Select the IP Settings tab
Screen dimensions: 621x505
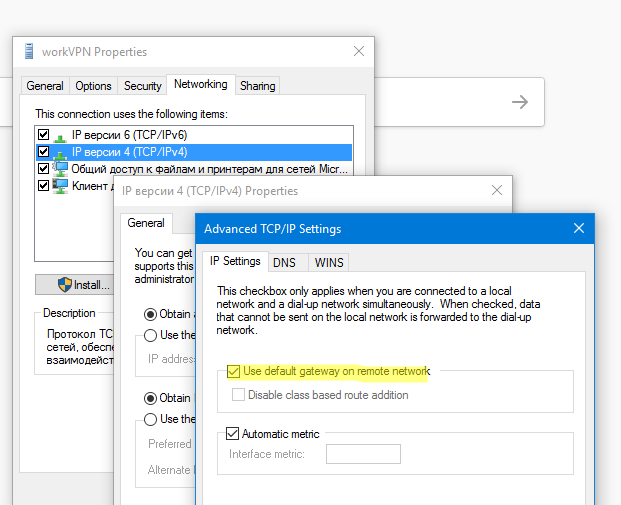235,261
